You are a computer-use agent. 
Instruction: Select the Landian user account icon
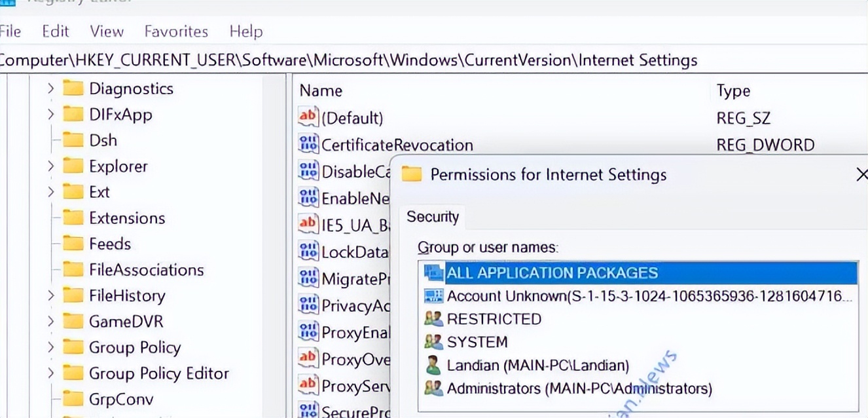(x=433, y=365)
